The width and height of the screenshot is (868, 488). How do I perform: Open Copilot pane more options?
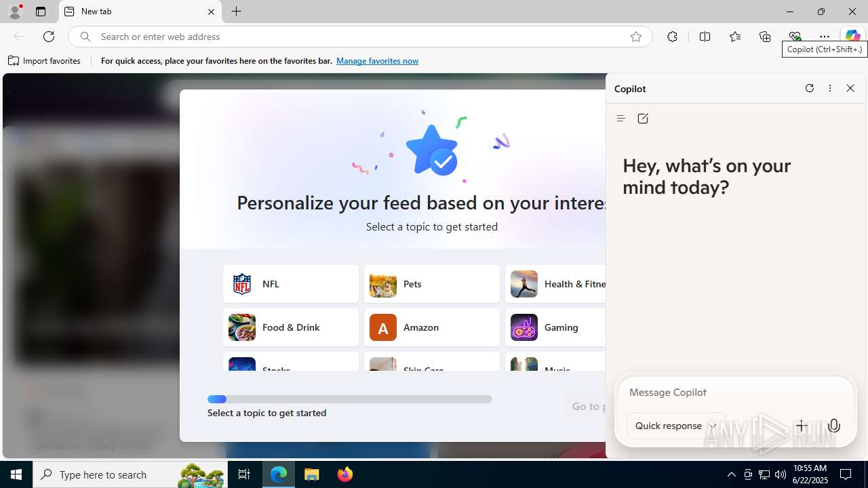coord(829,88)
